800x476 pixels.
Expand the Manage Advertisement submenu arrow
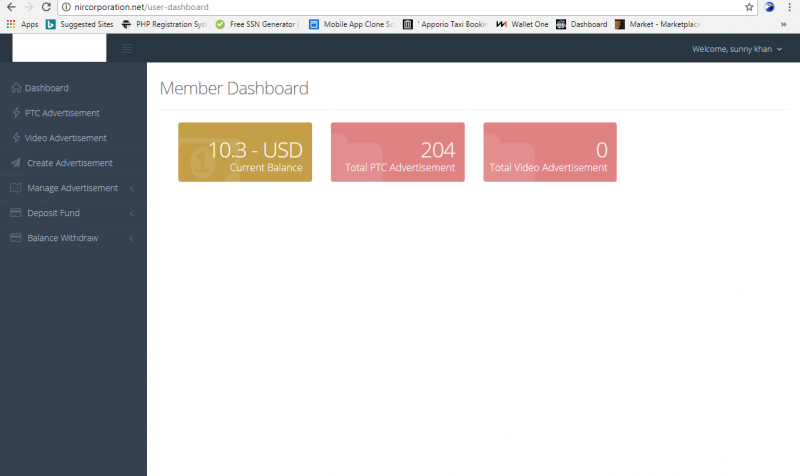(132, 188)
